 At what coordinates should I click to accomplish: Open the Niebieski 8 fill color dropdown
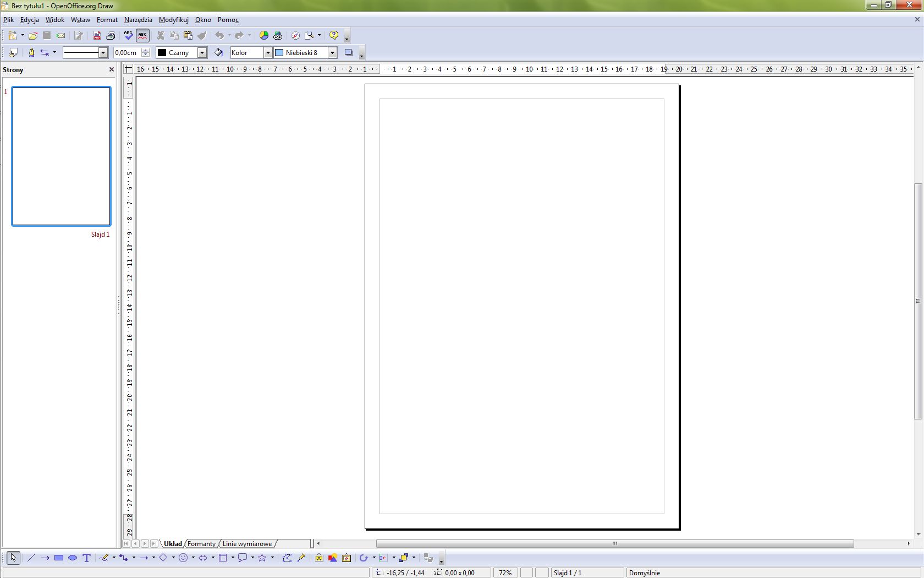coord(332,52)
